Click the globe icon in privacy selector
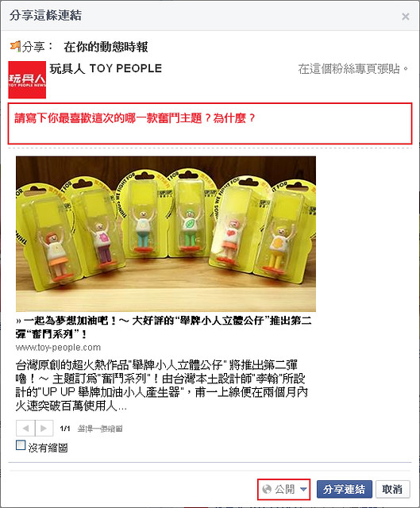Screen dimensions: 420x508 (x=267, y=489)
